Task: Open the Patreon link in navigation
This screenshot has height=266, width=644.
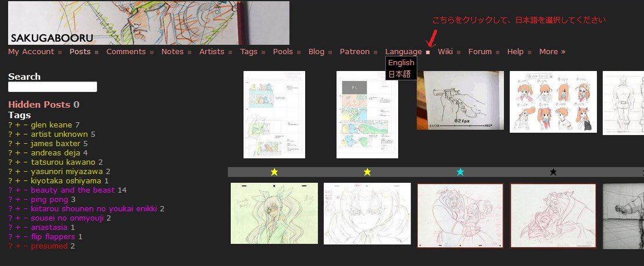Action: (x=355, y=51)
